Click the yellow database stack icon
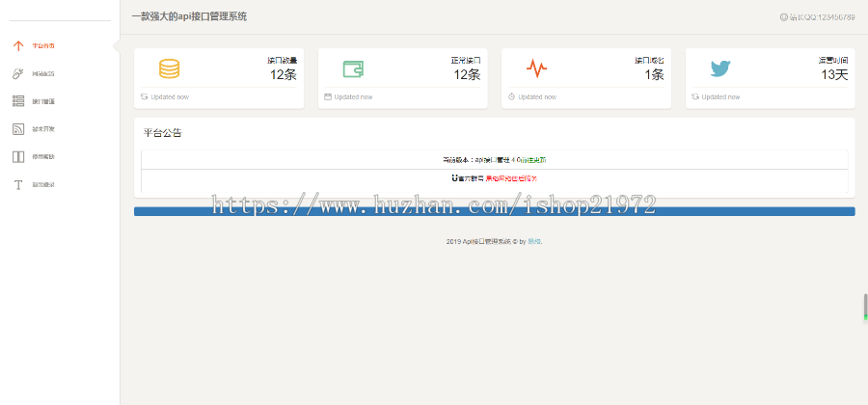 [x=170, y=68]
